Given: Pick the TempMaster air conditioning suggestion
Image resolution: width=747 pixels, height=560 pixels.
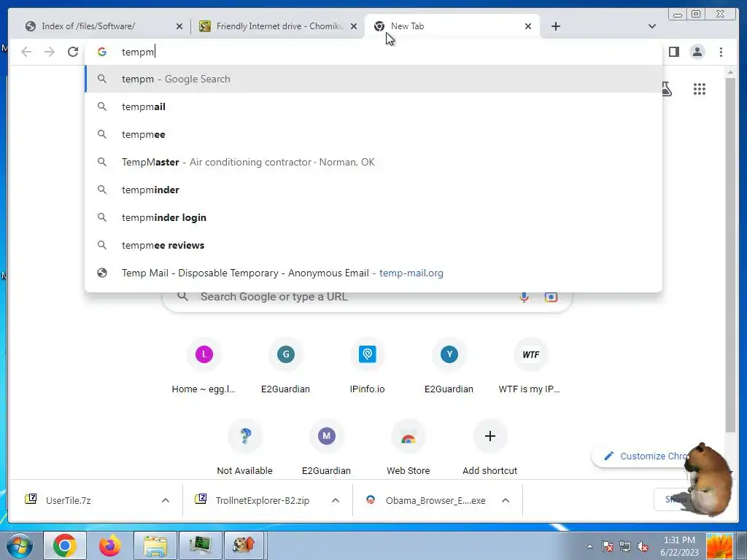Looking at the screenshot, I should [373, 162].
